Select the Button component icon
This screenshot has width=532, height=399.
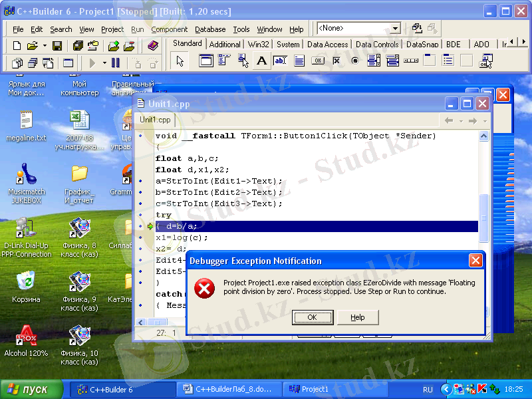click(318, 61)
